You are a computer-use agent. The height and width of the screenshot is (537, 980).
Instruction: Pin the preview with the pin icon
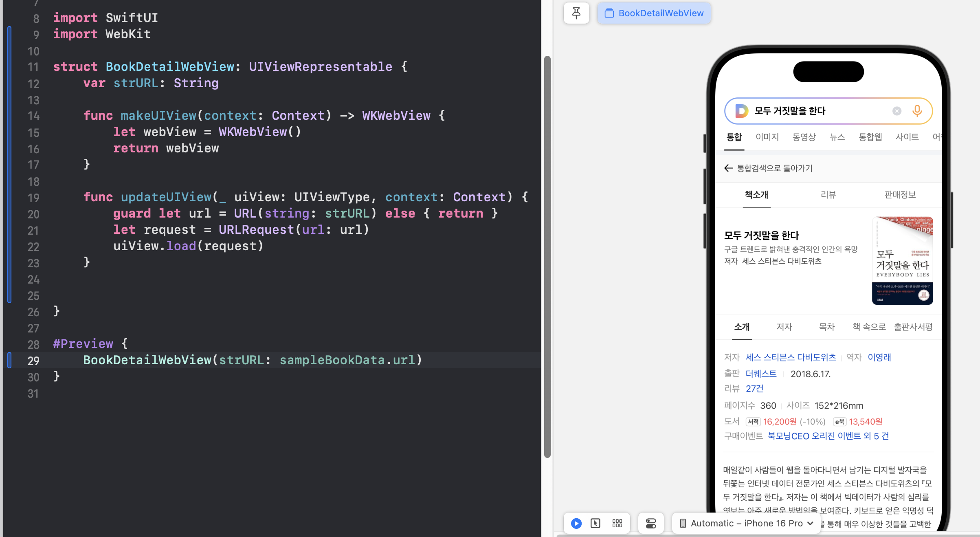(576, 13)
